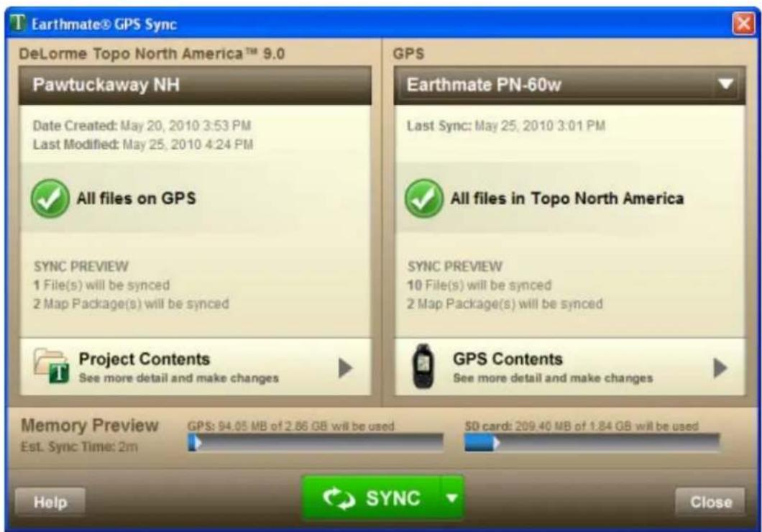Click the Earthmate T logo in title bar
The width and height of the screenshot is (762, 532).
tap(17, 22)
